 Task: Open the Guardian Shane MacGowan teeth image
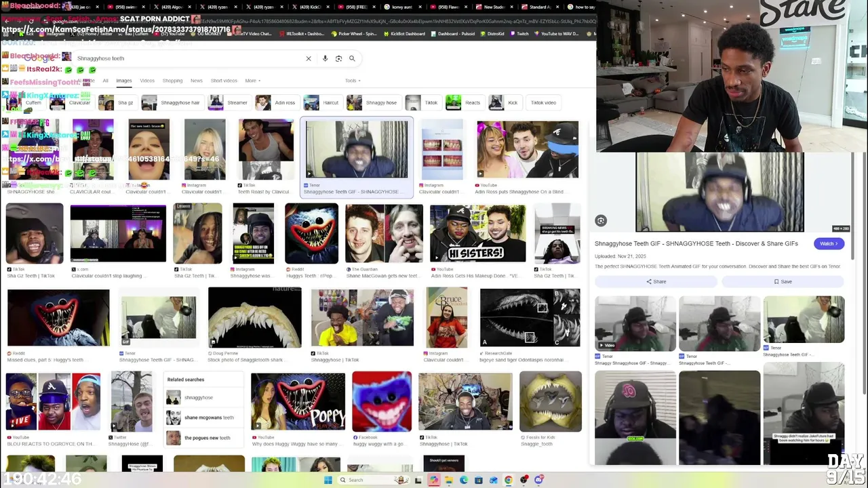pyautogui.click(x=384, y=233)
